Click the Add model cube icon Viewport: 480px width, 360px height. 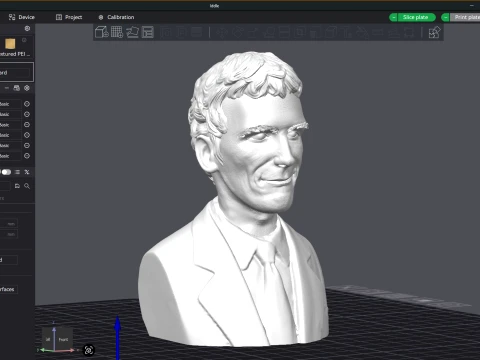[102, 32]
